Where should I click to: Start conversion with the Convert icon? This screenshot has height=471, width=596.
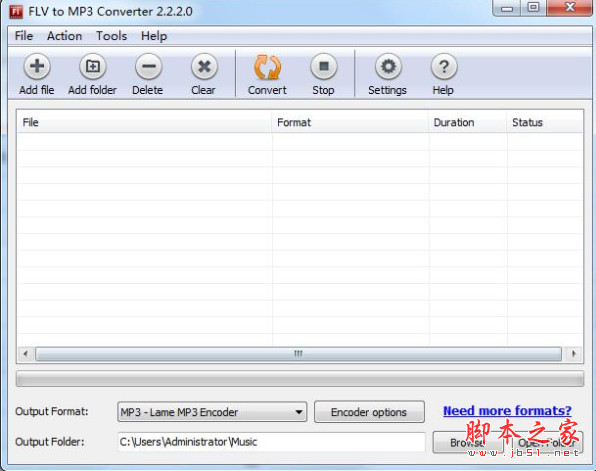click(267, 67)
